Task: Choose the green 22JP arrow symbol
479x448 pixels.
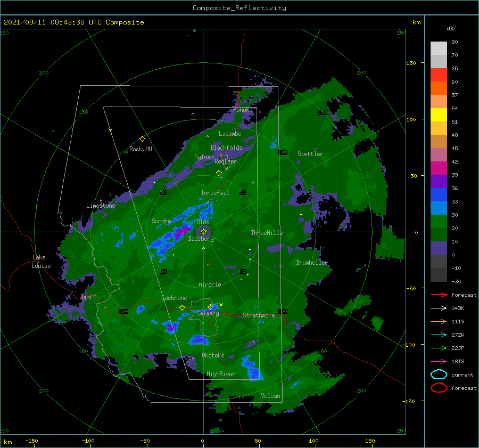Action: 439,348
